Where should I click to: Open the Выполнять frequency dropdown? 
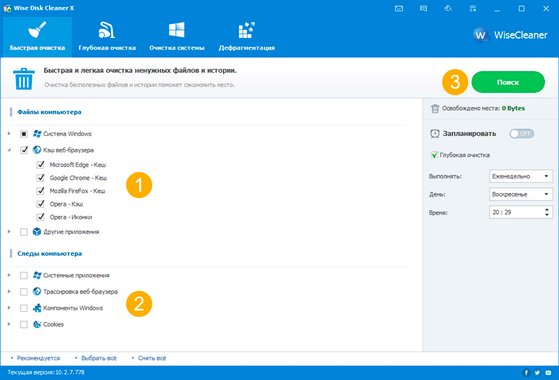(521, 176)
